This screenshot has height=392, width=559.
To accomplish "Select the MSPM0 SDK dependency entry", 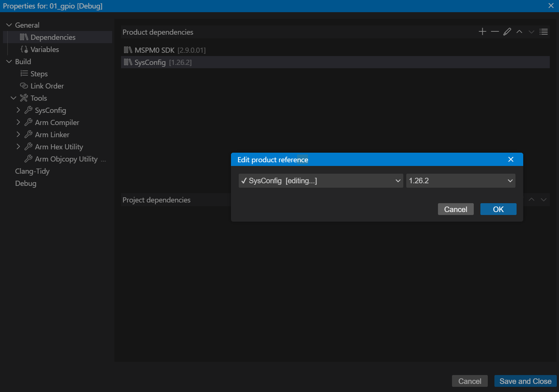I will click(x=155, y=50).
